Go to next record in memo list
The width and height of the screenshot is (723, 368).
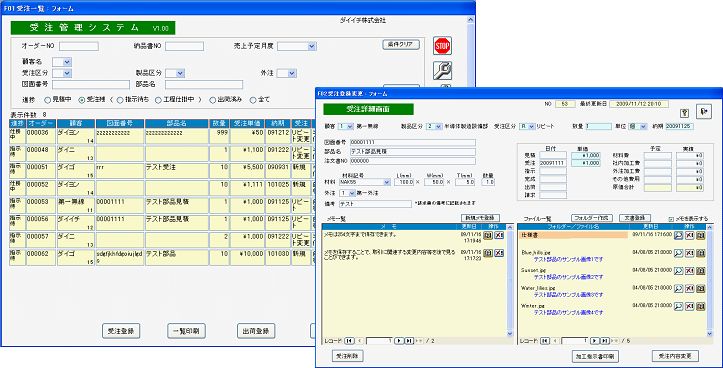click(x=399, y=341)
